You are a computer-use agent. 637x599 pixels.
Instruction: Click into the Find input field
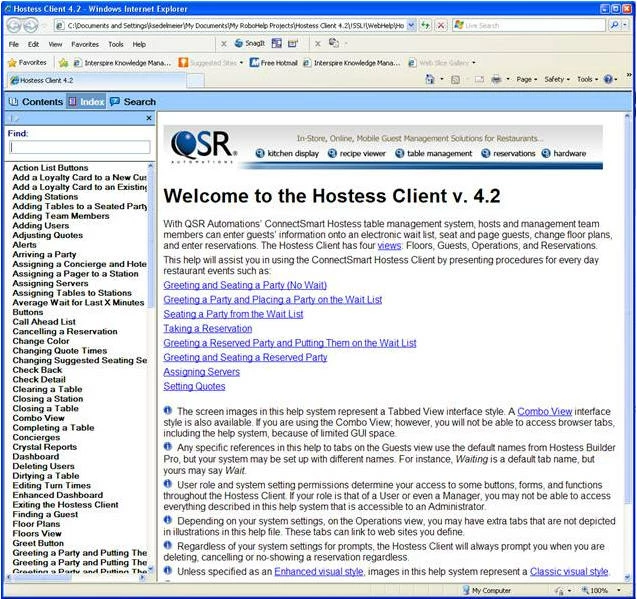(80, 147)
